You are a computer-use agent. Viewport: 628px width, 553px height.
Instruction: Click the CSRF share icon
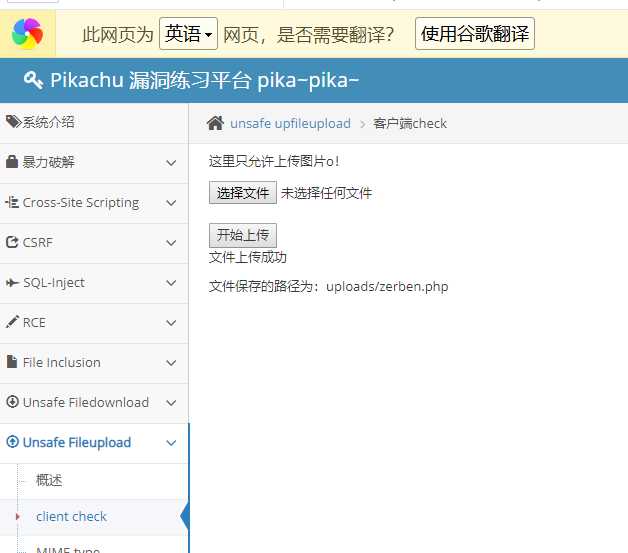pos(12,242)
